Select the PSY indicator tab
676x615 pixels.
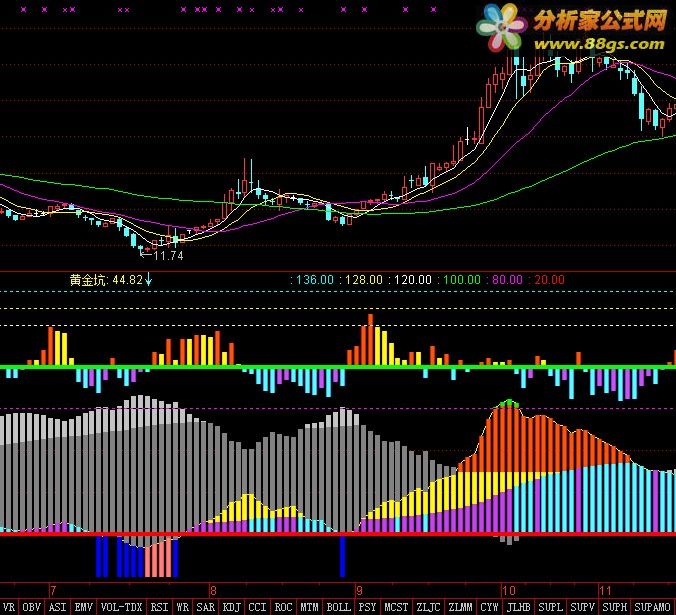367,607
